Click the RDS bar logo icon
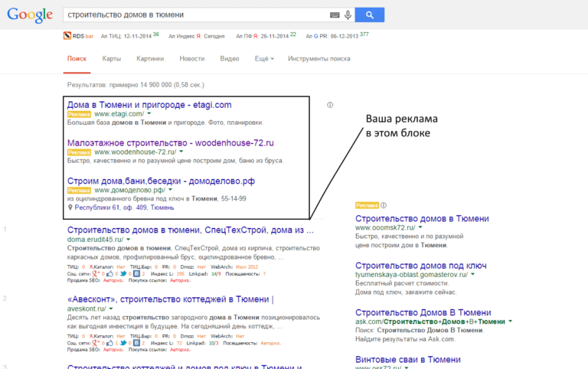The width and height of the screenshot is (588, 369). 67,36
